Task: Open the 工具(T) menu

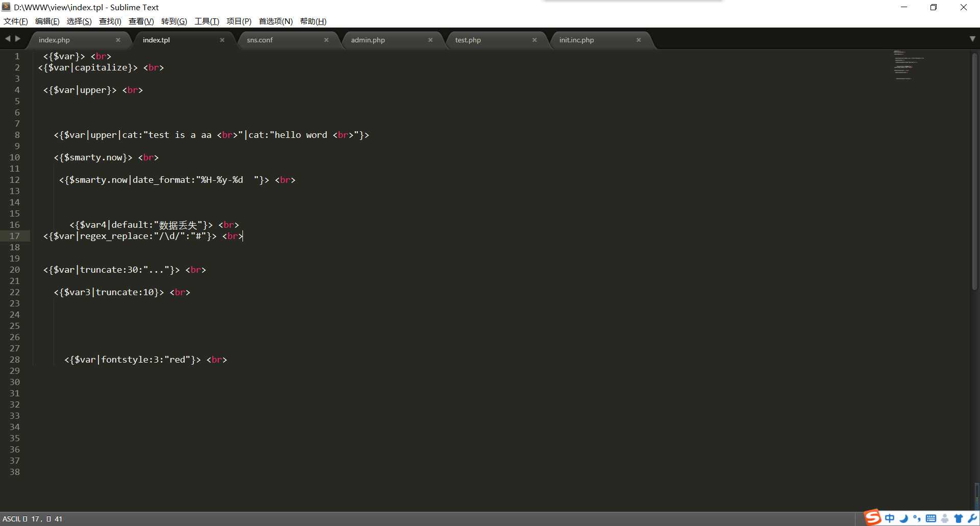Action: [207, 21]
